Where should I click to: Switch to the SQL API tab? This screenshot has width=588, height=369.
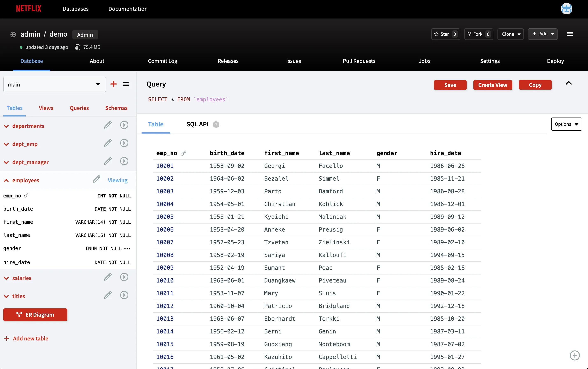click(x=197, y=124)
